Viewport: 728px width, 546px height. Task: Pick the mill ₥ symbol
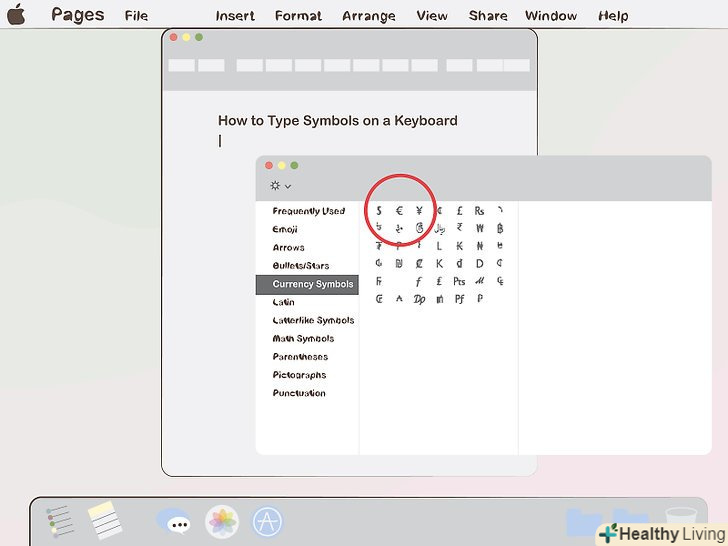(439, 299)
